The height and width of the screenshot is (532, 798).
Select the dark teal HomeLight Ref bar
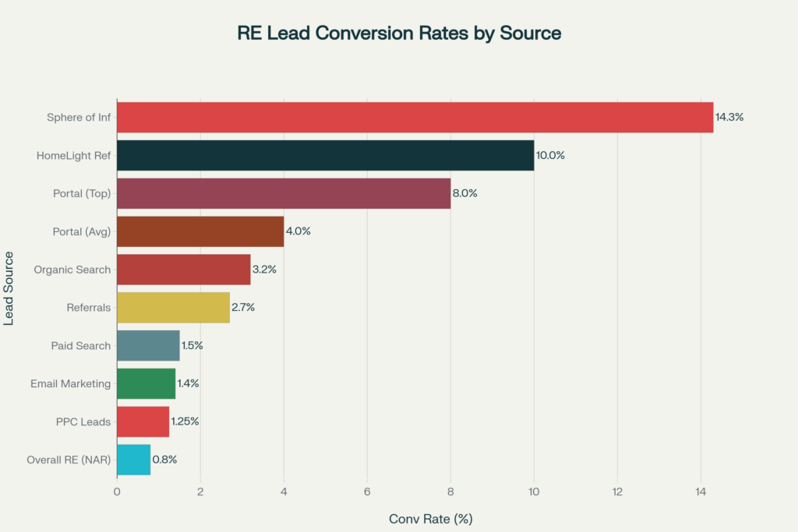click(325, 155)
